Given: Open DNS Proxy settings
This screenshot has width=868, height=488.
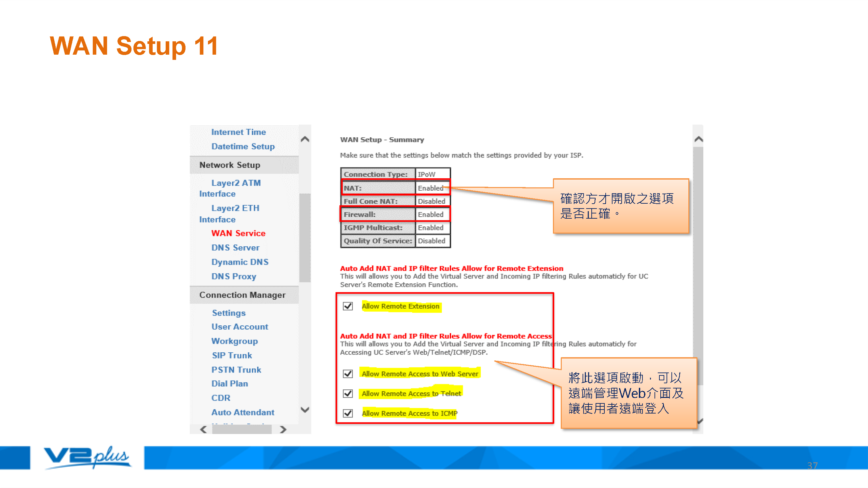Looking at the screenshot, I should coord(233,277).
